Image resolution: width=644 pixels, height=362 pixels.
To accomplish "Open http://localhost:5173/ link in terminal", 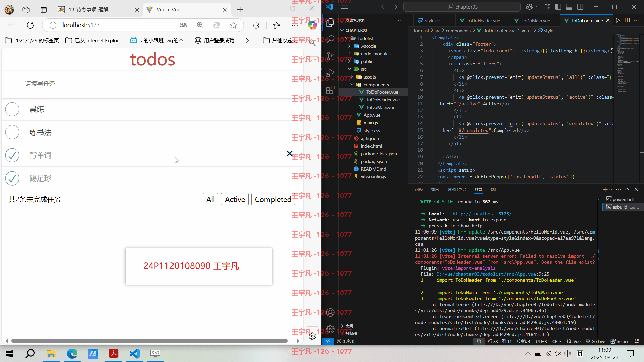I will pyautogui.click(x=482, y=214).
